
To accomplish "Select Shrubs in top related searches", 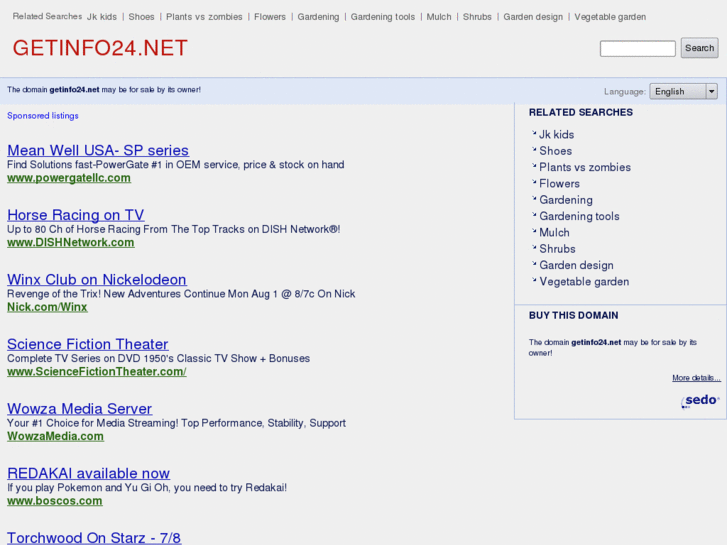I will coord(477,17).
